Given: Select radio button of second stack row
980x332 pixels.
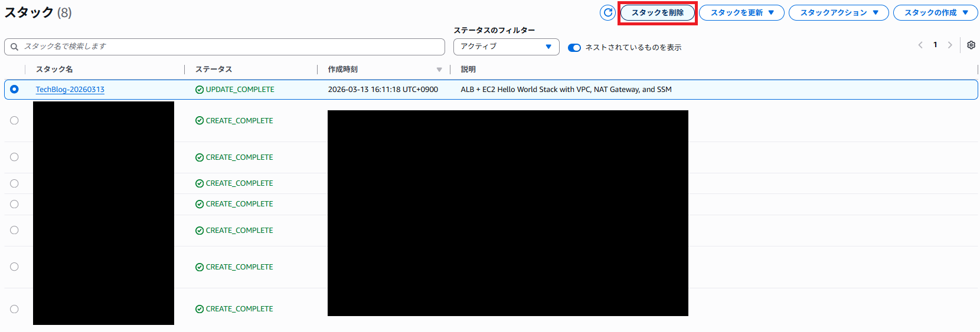Looking at the screenshot, I should [14, 120].
